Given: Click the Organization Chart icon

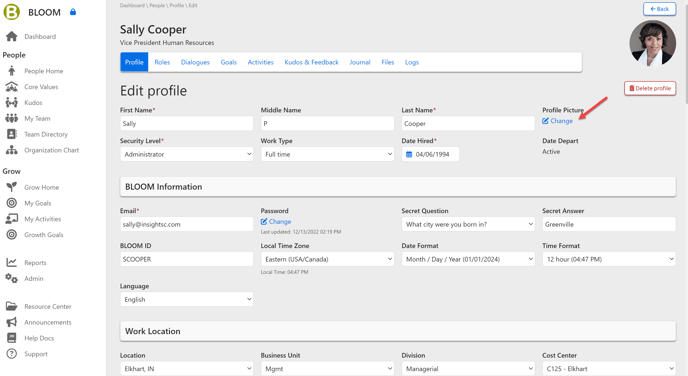Looking at the screenshot, I should 12,150.
